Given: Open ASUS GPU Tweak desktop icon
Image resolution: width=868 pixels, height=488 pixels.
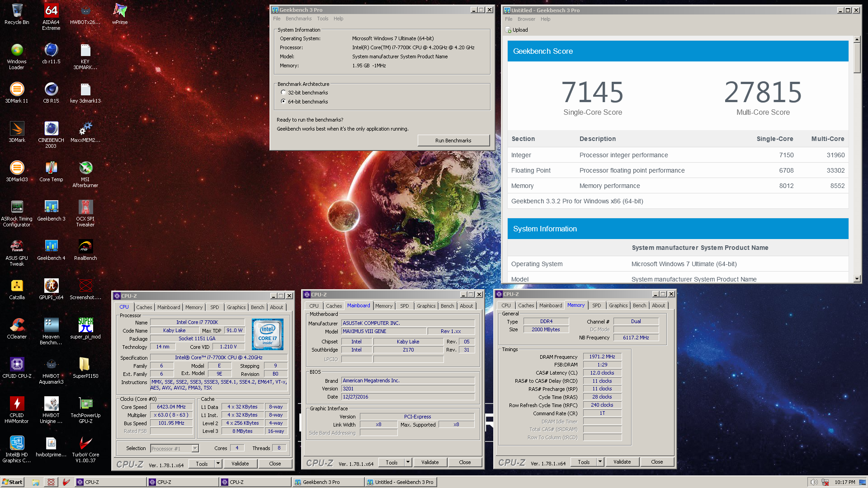Looking at the screenshot, I should pyautogui.click(x=17, y=253).
